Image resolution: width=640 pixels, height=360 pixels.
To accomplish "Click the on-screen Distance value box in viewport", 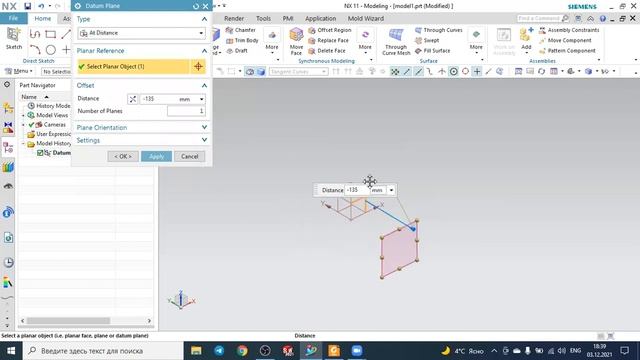I will point(358,190).
